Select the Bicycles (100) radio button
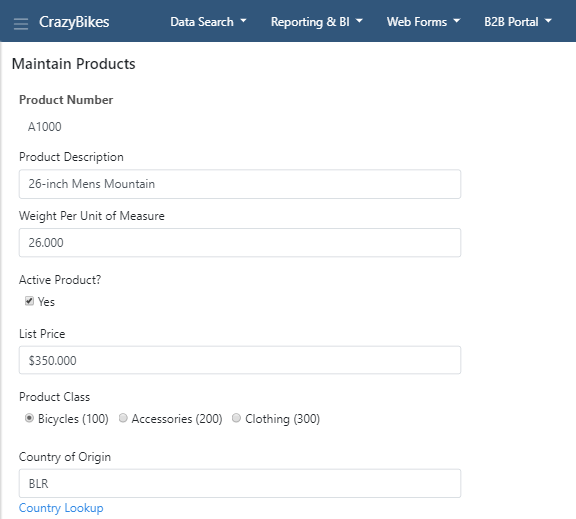 click(29, 418)
